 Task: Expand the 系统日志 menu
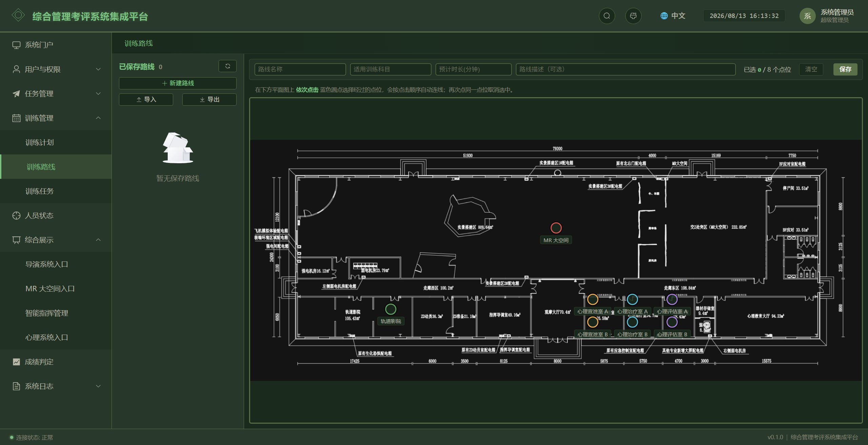[x=56, y=386]
